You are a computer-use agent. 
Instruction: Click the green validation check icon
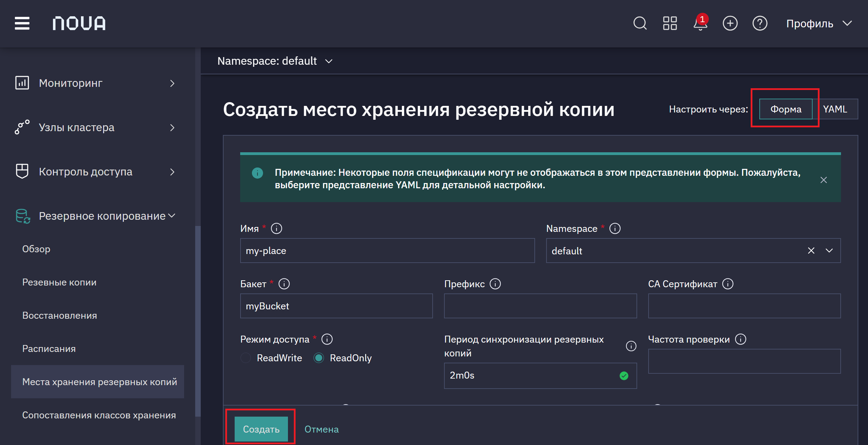[x=624, y=376]
